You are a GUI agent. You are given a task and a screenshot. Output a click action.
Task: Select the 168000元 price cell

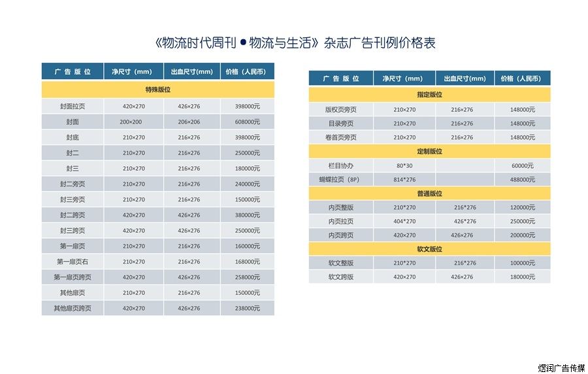(248, 262)
